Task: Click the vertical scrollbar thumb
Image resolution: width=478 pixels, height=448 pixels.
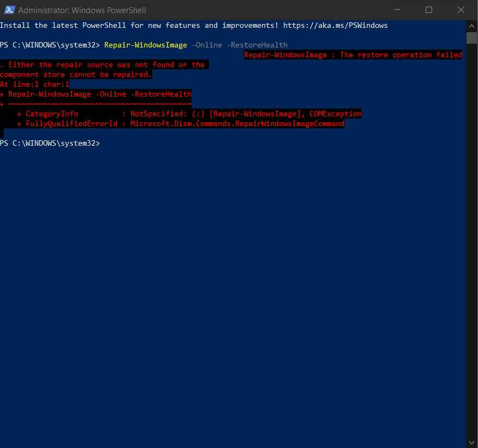Action: coord(471,38)
